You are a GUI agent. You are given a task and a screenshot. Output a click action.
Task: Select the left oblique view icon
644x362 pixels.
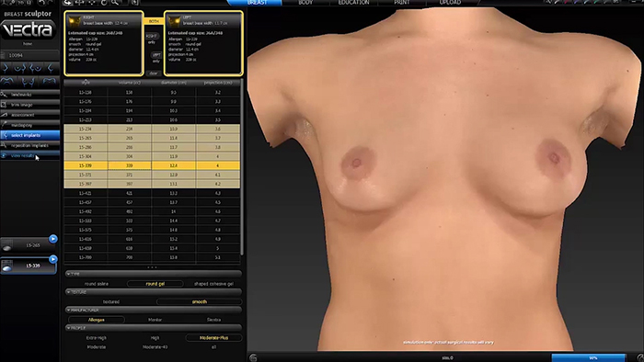(x=35, y=68)
